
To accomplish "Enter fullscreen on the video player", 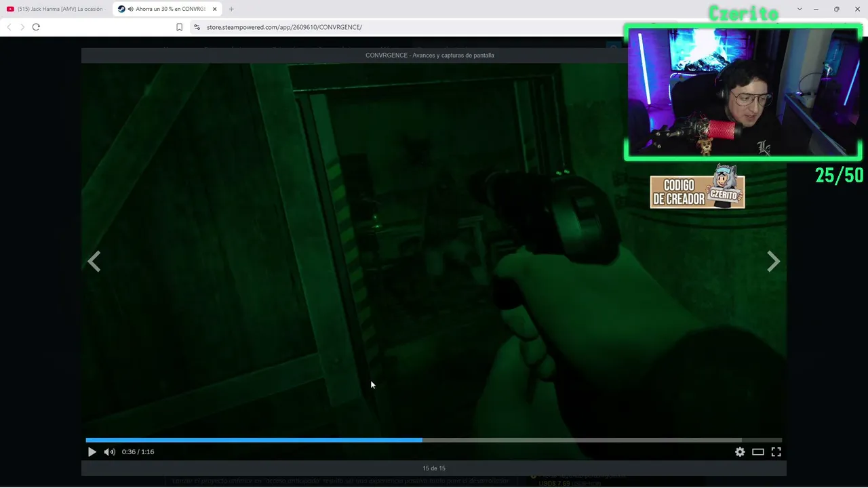I will [776, 452].
